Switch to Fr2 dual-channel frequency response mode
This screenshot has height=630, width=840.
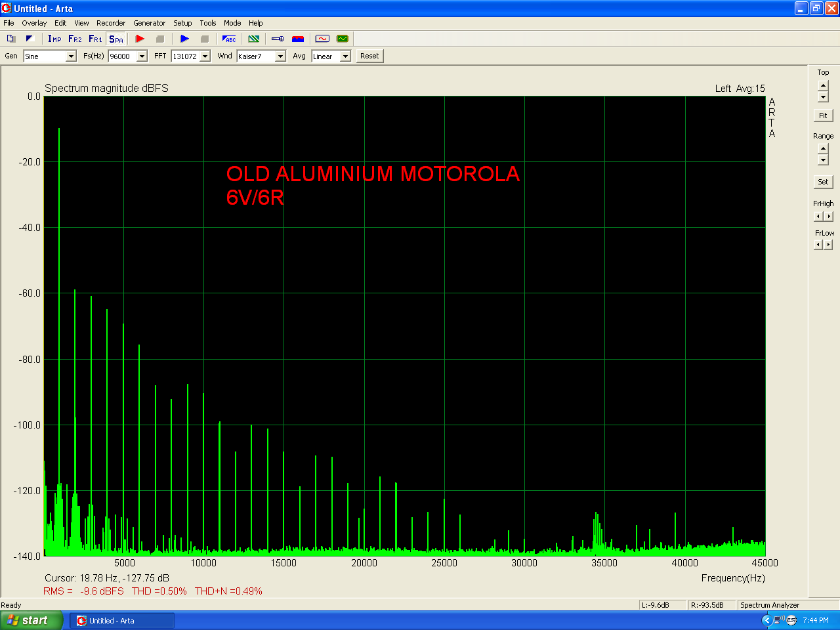click(75, 39)
